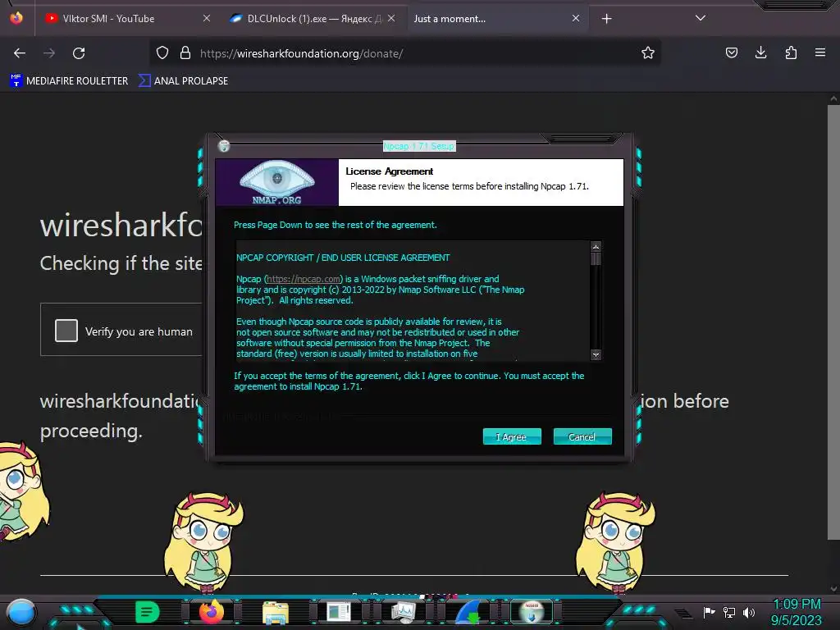Check the Verify you are human box

(x=66, y=331)
